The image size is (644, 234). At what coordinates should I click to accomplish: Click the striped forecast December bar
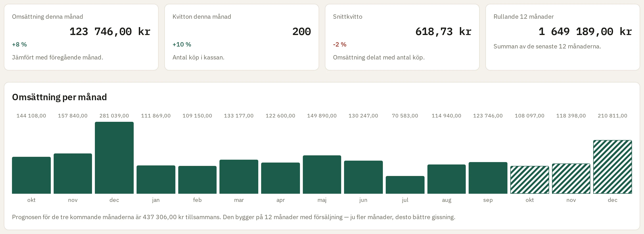613,167
